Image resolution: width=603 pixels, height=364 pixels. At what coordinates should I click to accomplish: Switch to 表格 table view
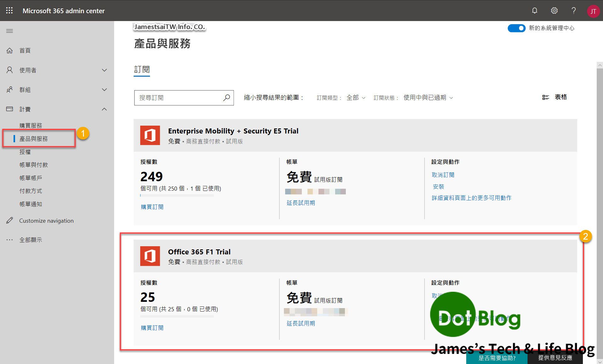pos(555,97)
